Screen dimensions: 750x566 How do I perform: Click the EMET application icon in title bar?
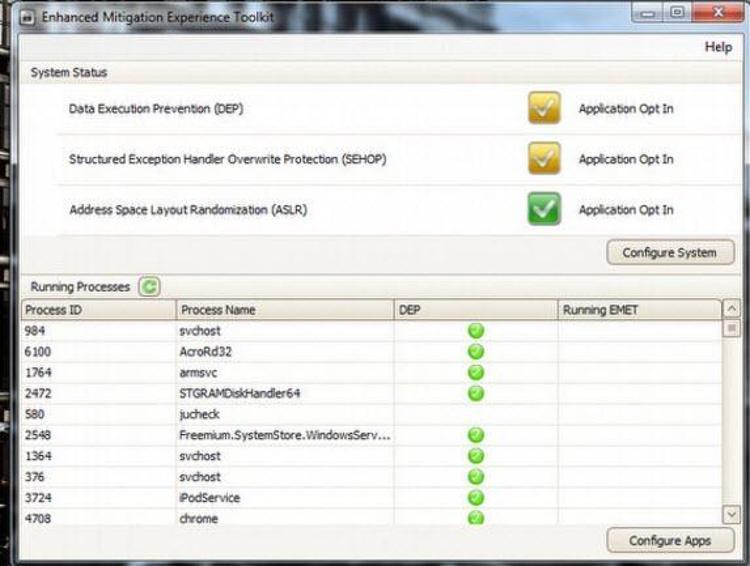coord(27,15)
